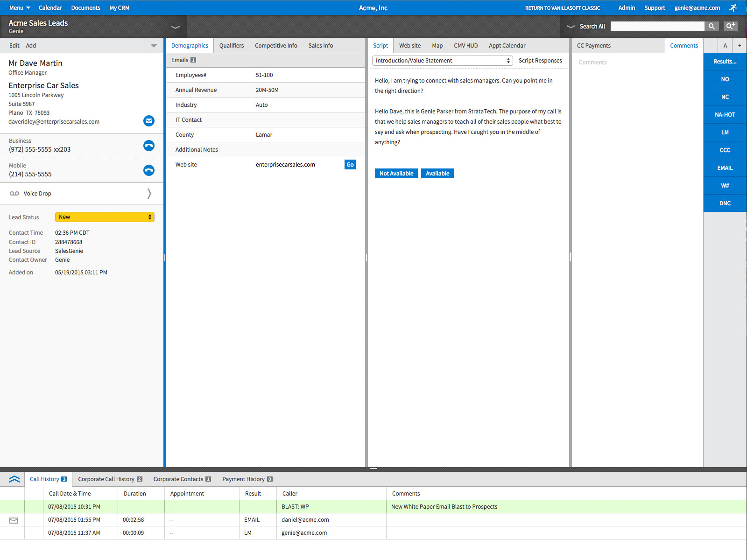The width and height of the screenshot is (747, 560).
Task: Click the magnifying glass search icon
Action: point(712,26)
